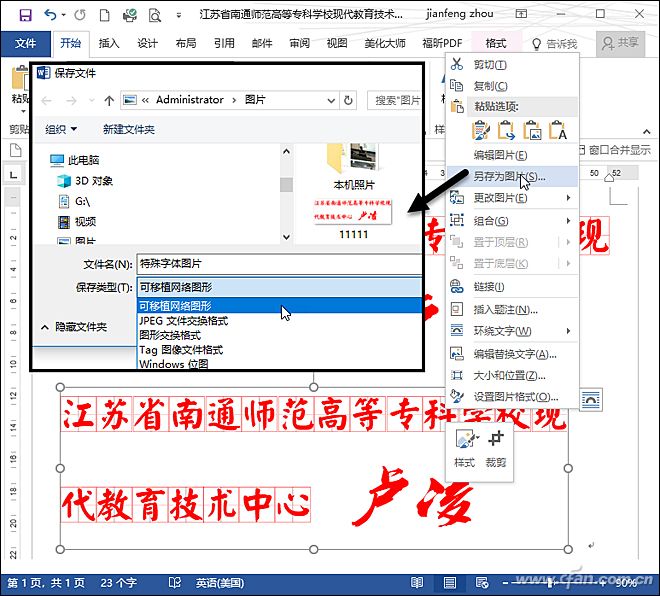Click the Redo icon in quick access toolbar

tap(80, 15)
